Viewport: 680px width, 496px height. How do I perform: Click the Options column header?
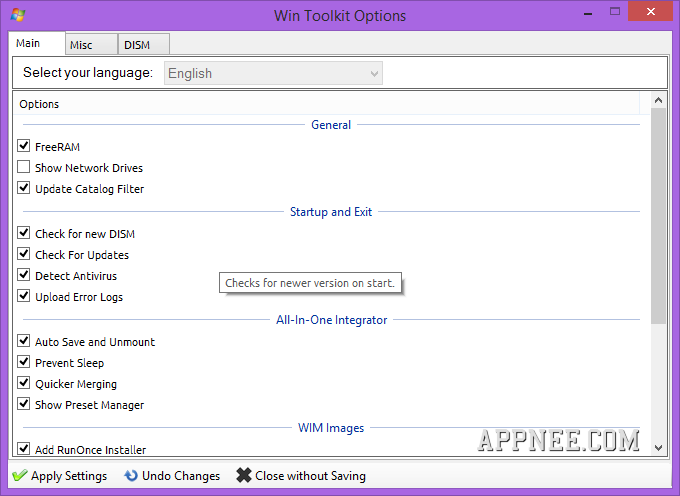[x=326, y=104]
